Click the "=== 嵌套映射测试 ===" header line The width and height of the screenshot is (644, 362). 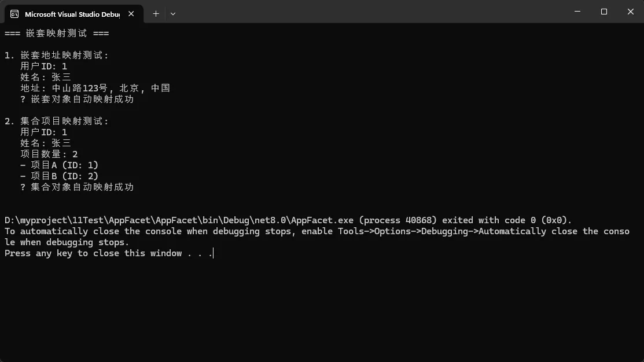click(x=57, y=34)
